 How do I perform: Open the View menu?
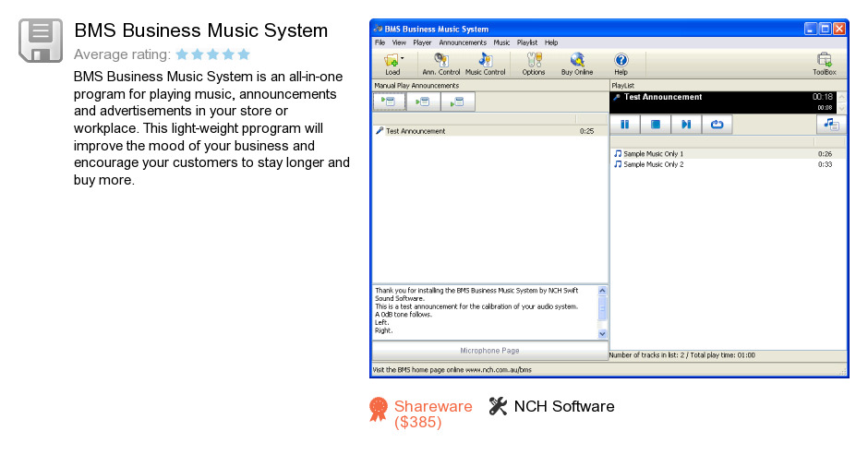[x=399, y=42]
